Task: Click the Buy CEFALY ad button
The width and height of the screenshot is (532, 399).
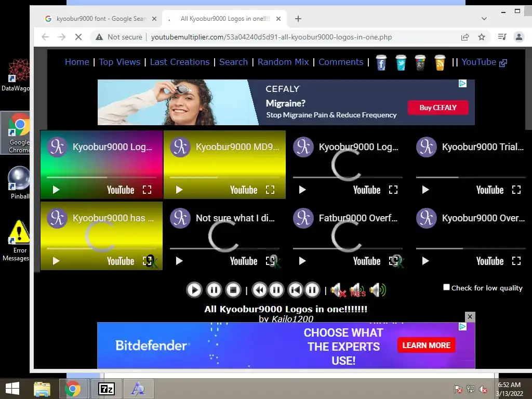Action: pos(438,108)
